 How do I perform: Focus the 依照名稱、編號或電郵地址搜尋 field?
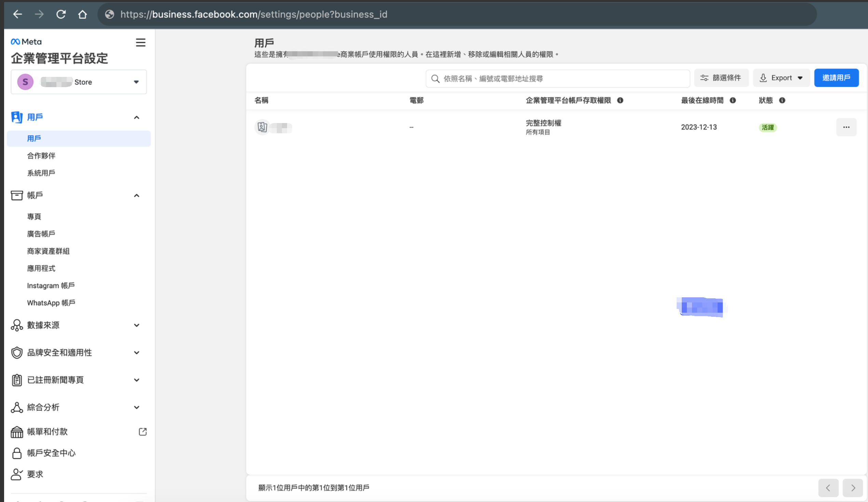558,79
